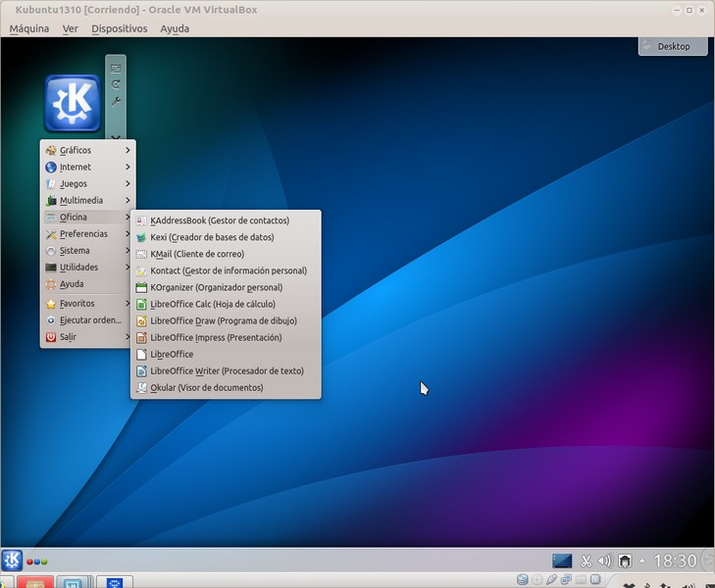Launch Kexi database creator
Image resolution: width=715 pixels, height=588 pixels.
pyautogui.click(x=211, y=237)
